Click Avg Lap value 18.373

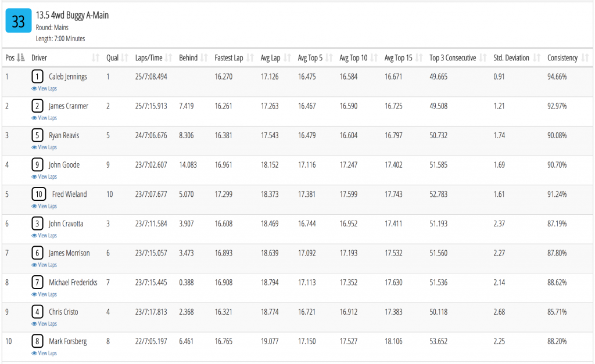pos(270,194)
